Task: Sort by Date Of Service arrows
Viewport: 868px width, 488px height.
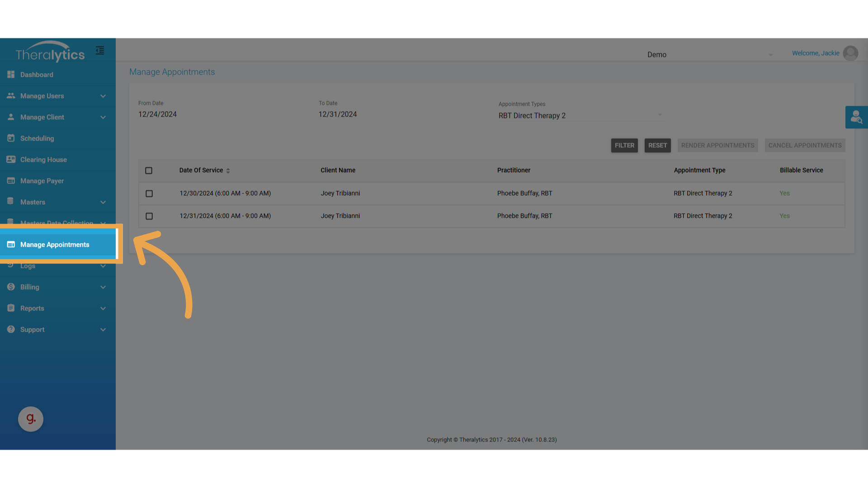Action: pos(228,171)
